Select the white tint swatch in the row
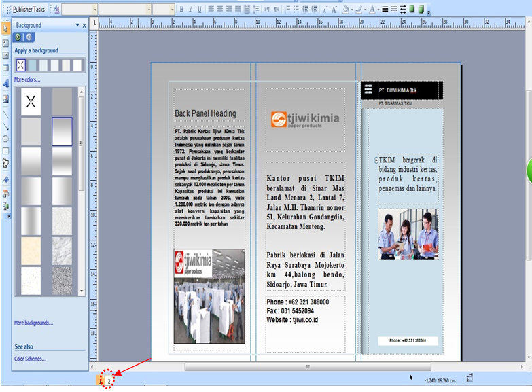Viewport: 532px width, 392px height. pos(77,65)
